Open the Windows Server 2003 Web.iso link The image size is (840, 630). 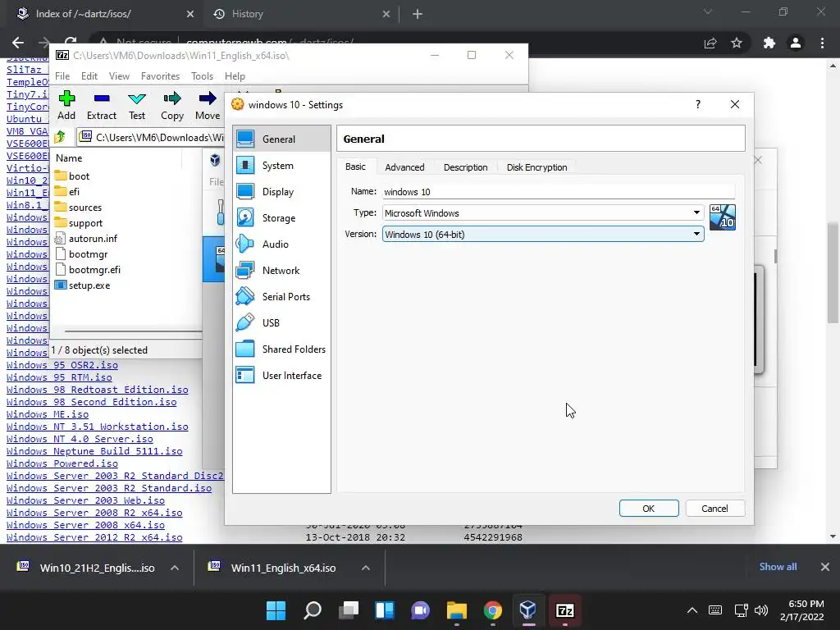point(85,500)
